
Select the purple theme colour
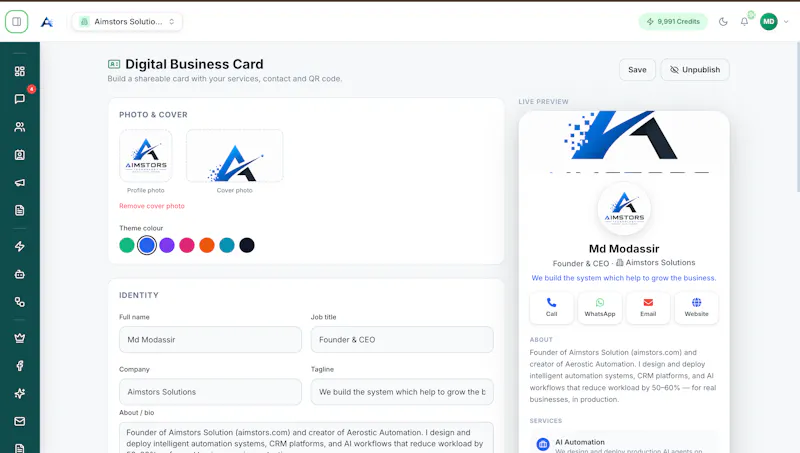pyautogui.click(x=167, y=245)
